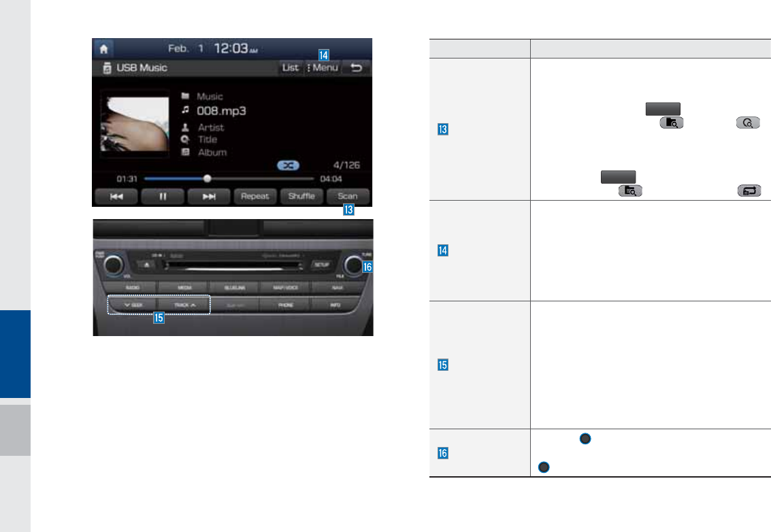
Task: Select the SETUP hardware button
Action: point(322,265)
